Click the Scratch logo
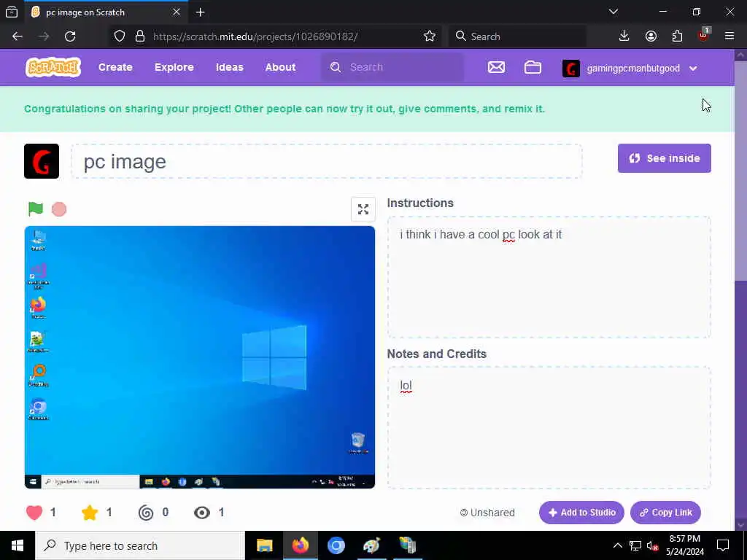The height and width of the screenshot is (560, 747). tap(53, 67)
